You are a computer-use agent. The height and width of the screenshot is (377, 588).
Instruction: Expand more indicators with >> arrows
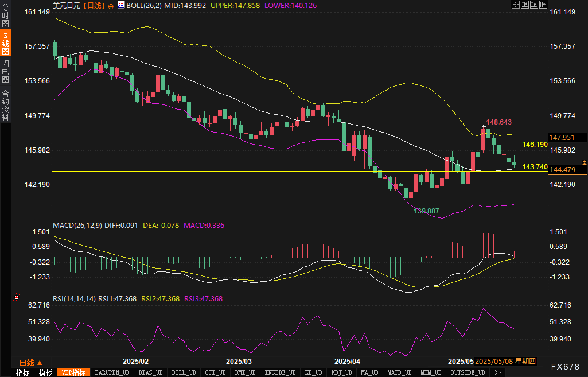tap(498, 372)
